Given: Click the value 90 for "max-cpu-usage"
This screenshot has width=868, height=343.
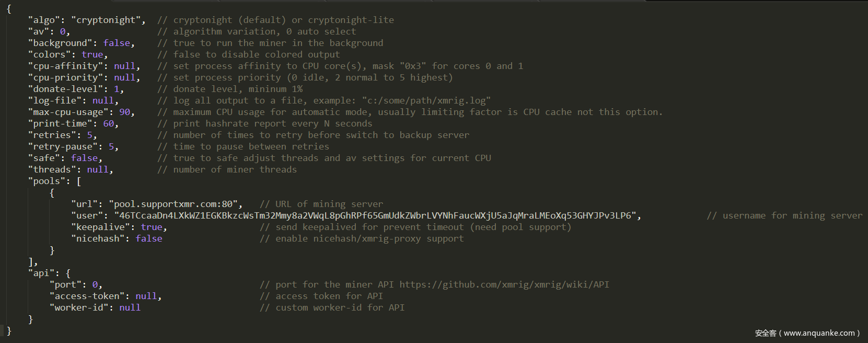Looking at the screenshot, I should pos(124,112).
